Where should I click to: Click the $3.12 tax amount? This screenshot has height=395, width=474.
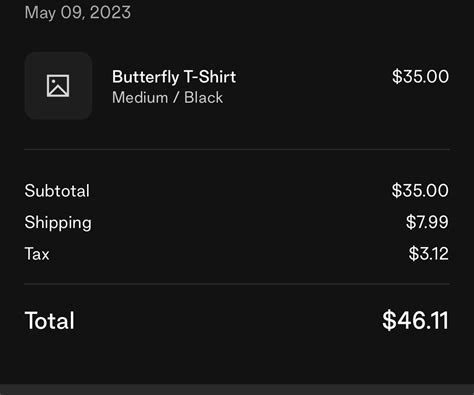429,254
